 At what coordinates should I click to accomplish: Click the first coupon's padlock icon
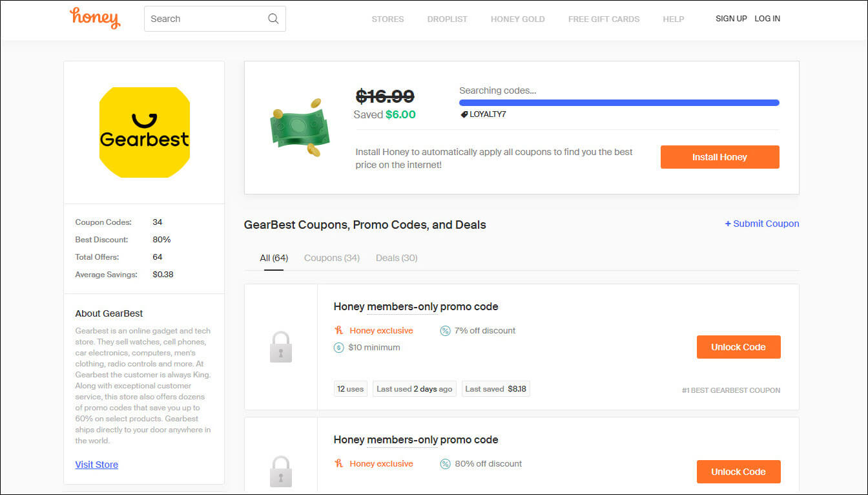[281, 347]
